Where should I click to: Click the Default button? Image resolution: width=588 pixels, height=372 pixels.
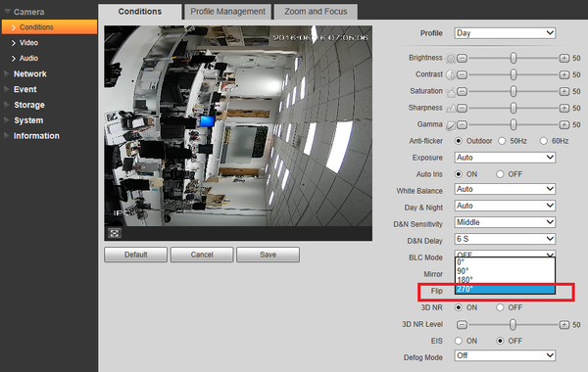(x=136, y=255)
